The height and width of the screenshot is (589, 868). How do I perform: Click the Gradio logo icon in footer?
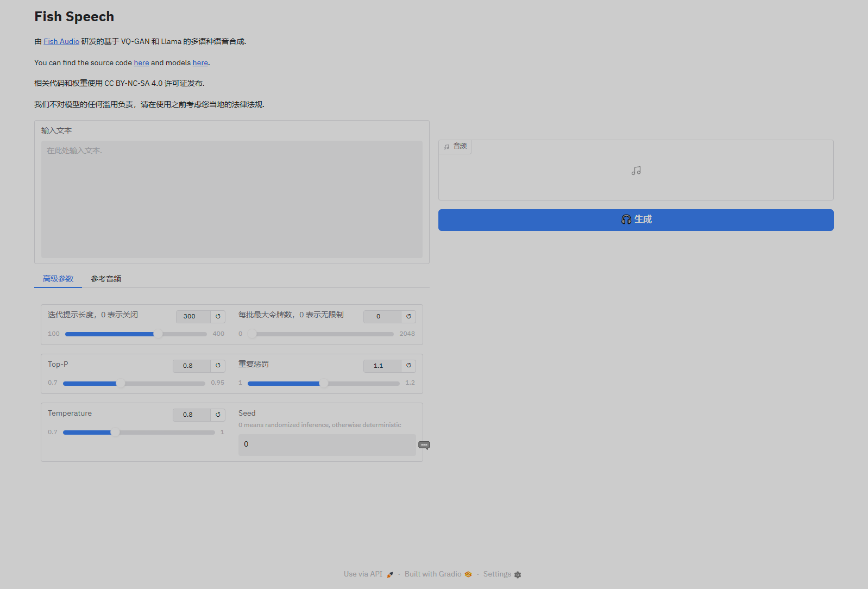click(468, 574)
